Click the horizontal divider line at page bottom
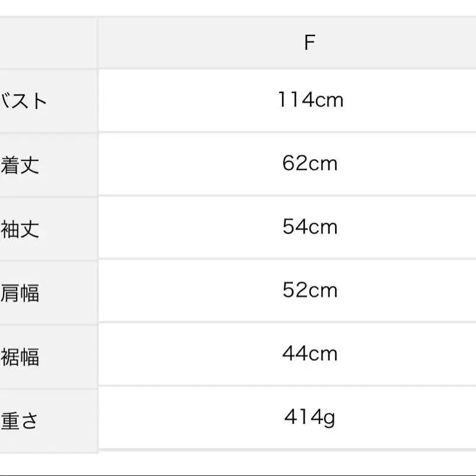 tap(237, 474)
